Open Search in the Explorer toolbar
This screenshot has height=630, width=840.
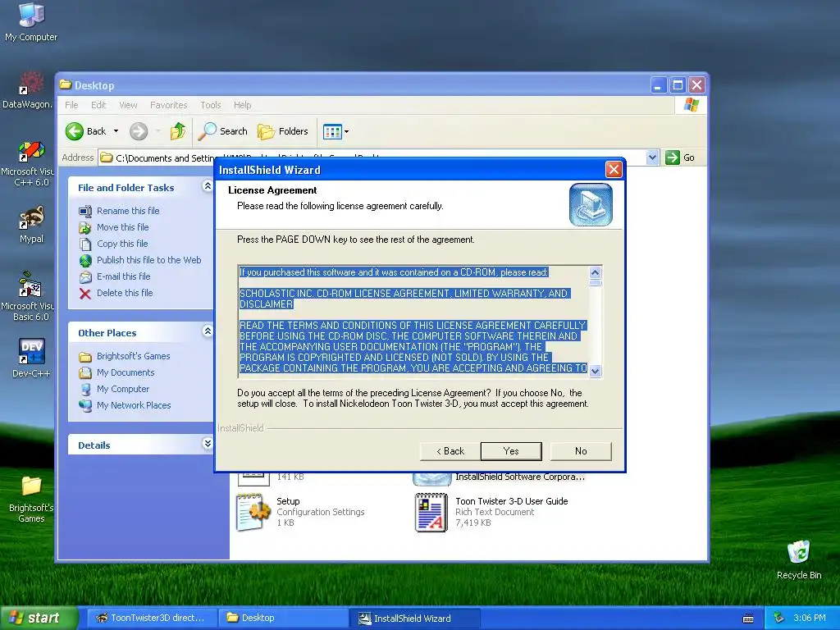[223, 131]
